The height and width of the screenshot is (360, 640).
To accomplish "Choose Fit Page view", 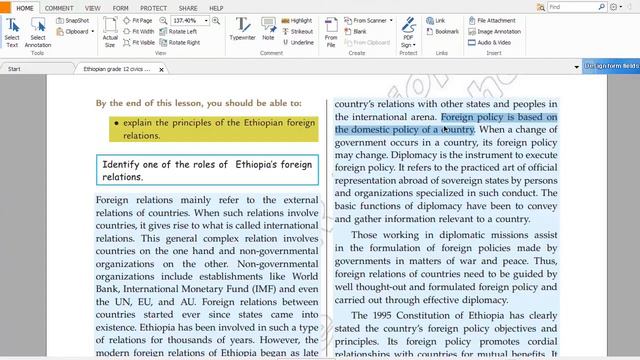I will [138, 20].
